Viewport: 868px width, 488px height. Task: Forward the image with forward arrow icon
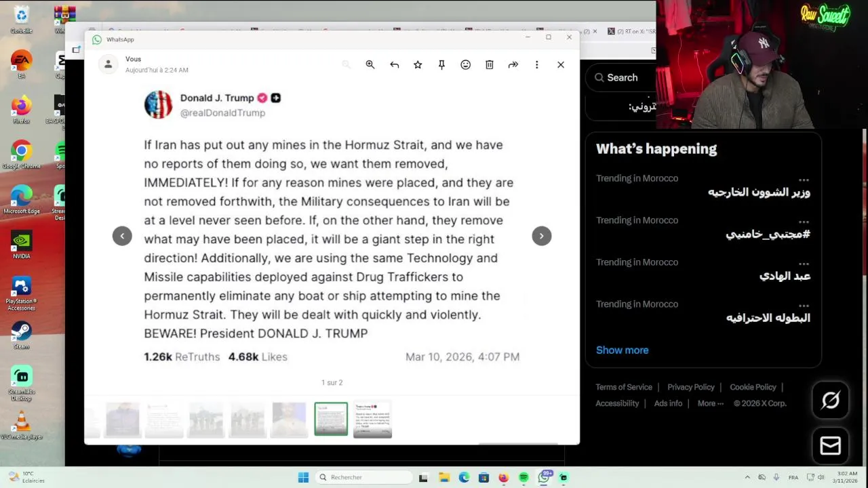513,64
